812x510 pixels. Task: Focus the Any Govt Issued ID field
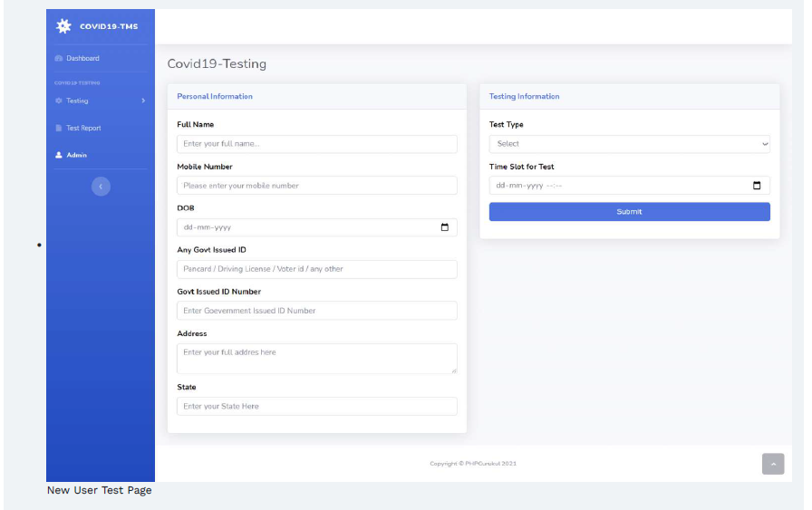(317, 269)
